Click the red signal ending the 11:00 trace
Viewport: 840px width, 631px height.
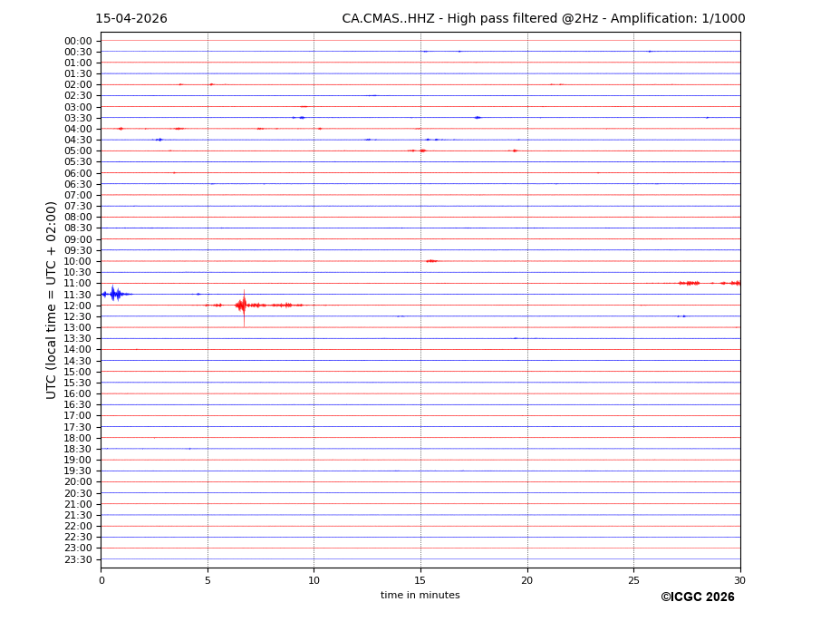pyautogui.click(x=709, y=283)
